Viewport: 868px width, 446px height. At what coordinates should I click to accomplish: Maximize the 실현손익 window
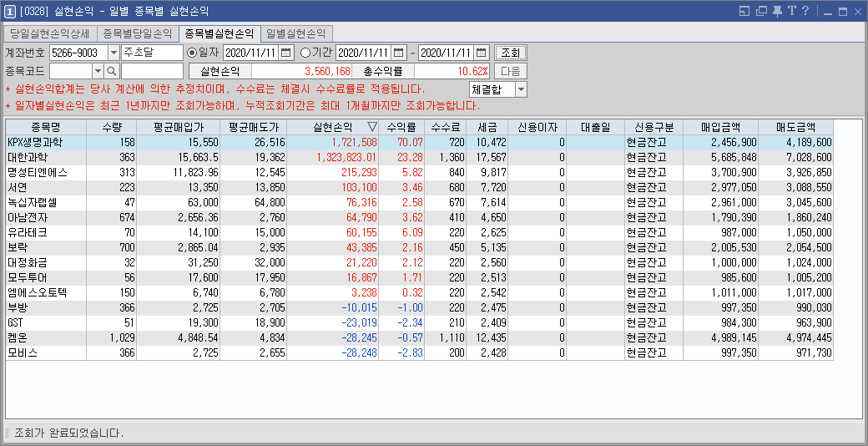tap(843, 12)
